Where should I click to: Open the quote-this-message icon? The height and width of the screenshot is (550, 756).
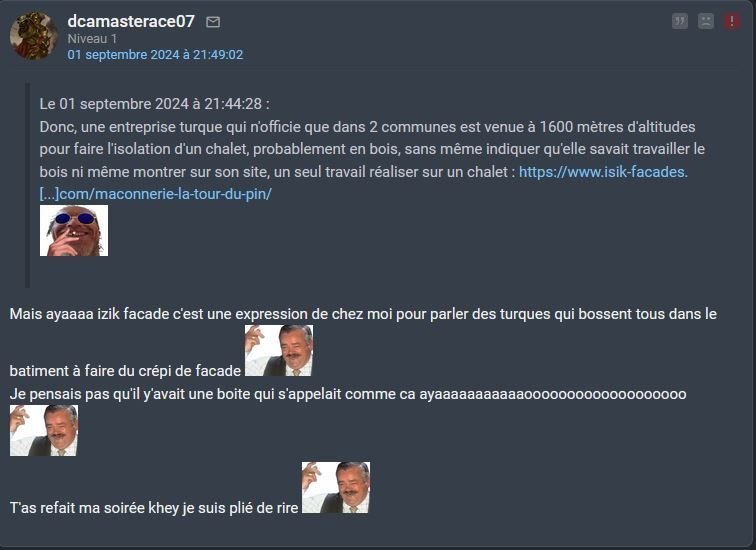click(x=680, y=21)
